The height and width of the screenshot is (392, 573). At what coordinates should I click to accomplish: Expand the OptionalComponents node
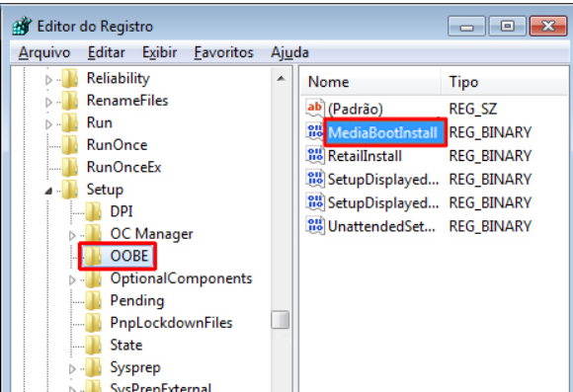(72, 279)
